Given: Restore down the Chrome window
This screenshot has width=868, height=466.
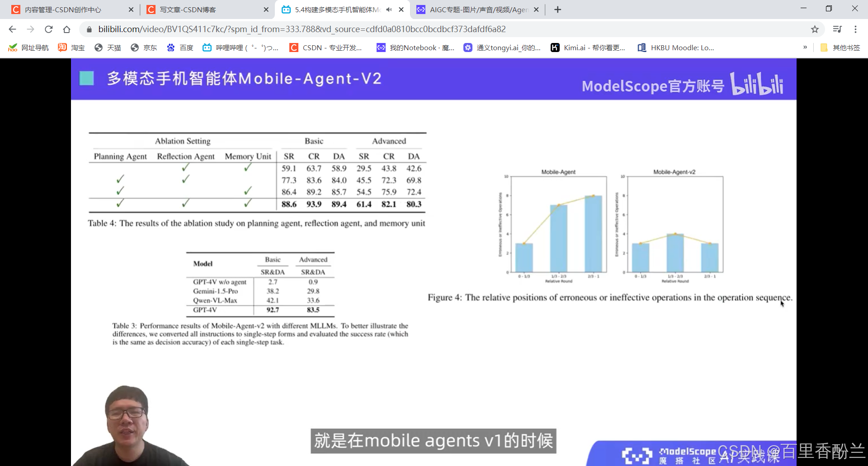Looking at the screenshot, I should (x=829, y=9).
